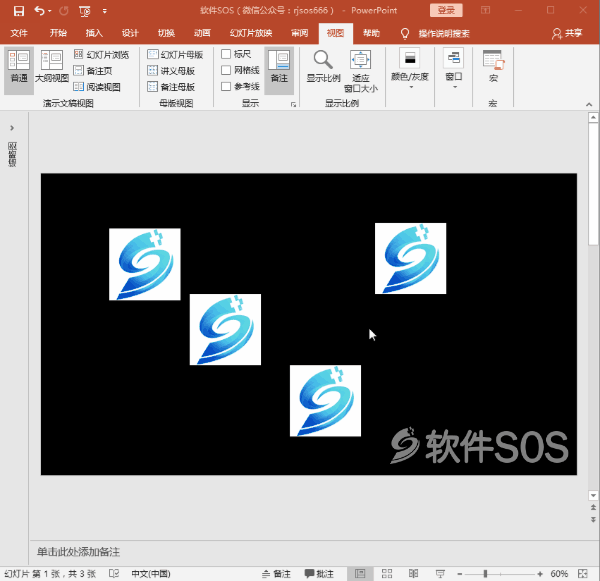The width and height of the screenshot is (600, 581).
Task: Go to previous slide with double-up arrow
Action: [x=593, y=508]
